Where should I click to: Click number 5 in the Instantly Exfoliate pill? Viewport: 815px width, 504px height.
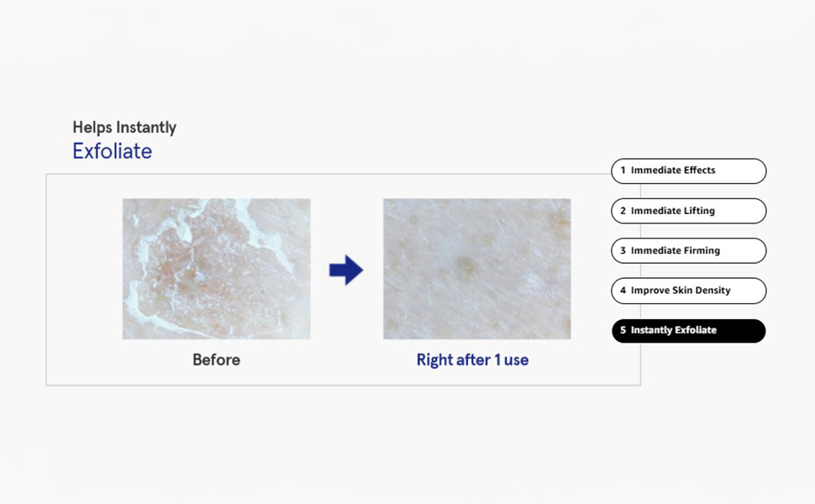tap(623, 330)
